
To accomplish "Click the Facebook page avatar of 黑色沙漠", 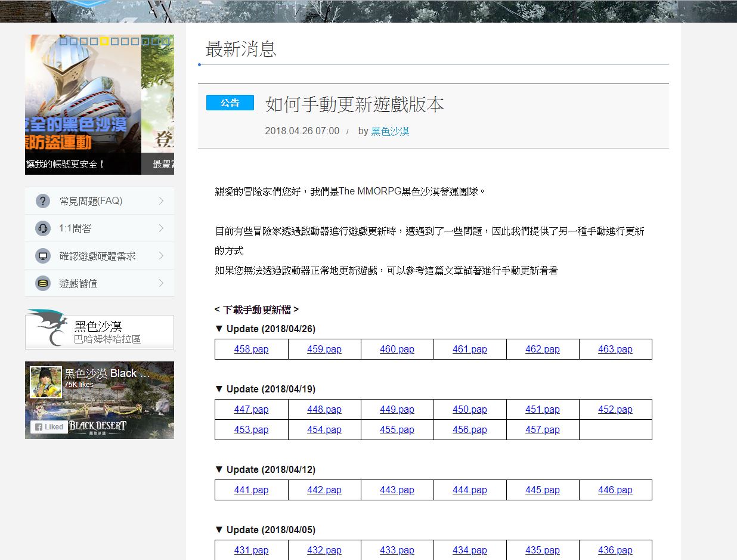I will click(x=46, y=382).
